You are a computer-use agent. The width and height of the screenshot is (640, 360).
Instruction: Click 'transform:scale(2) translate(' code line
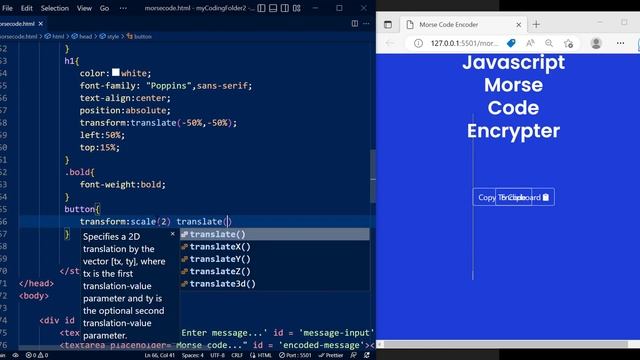click(156, 222)
